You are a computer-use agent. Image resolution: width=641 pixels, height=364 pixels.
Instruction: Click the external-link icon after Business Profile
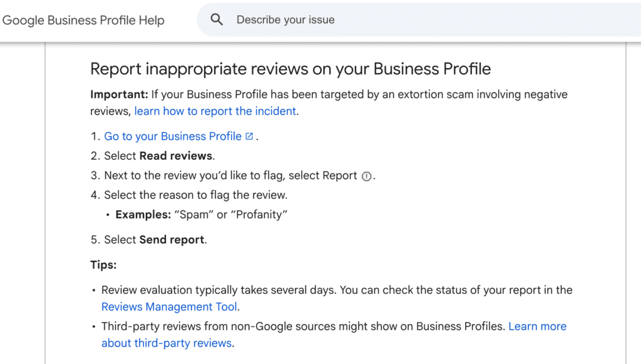coord(249,136)
